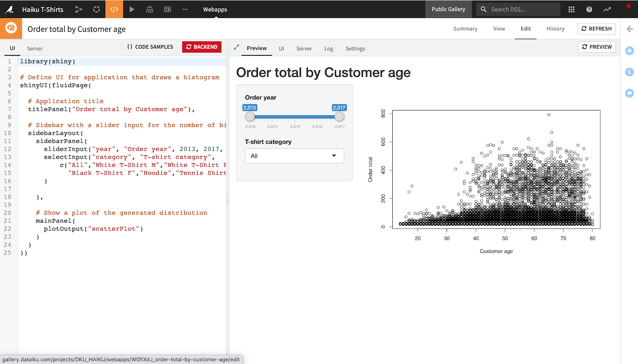The image size is (638, 364).
Task: Click the back arrow in right sidebar
Action: point(630,29)
